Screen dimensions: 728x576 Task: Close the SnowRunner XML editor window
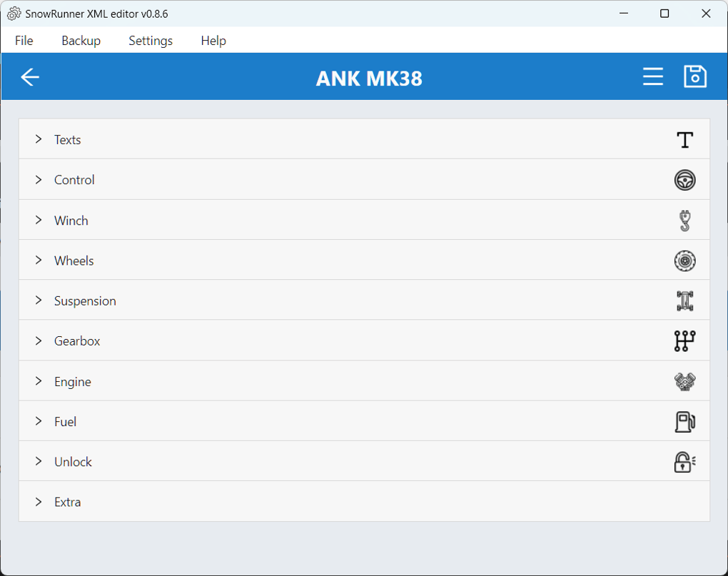point(706,14)
